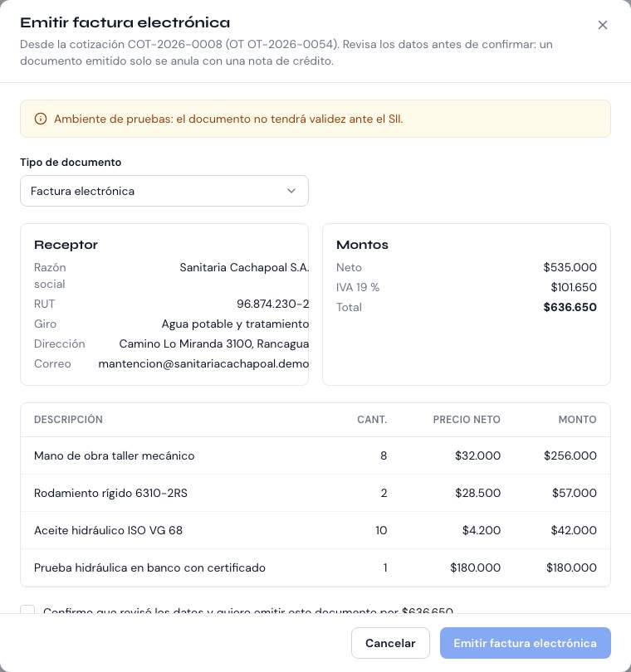Viewport: 631px width, 672px height.
Task: Select row 'Prueba hidráulica en banco con certificado'
Action: [315, 567]
